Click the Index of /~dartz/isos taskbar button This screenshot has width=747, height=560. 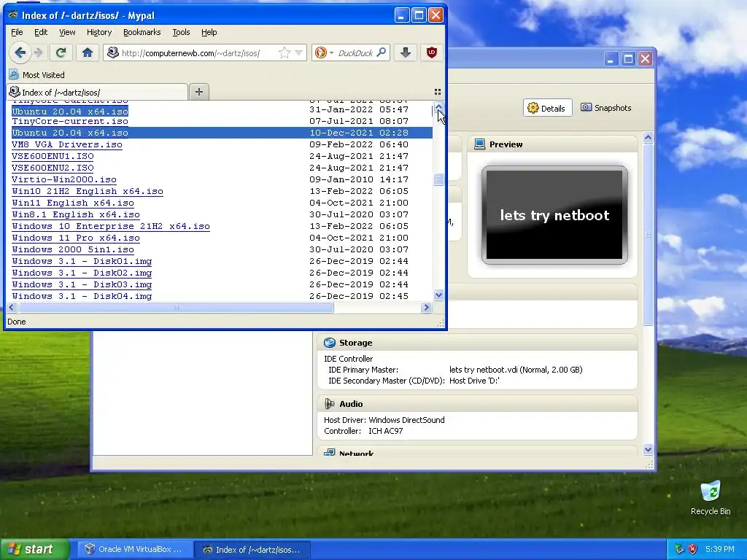click(252, 550)
